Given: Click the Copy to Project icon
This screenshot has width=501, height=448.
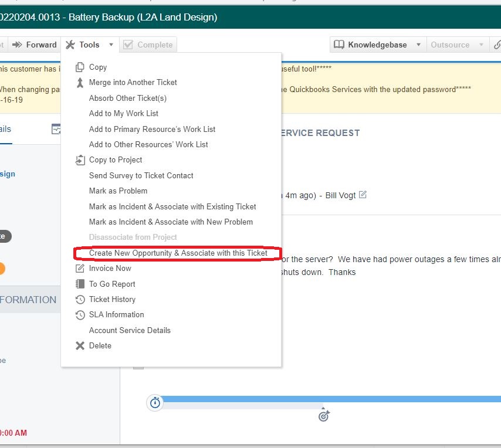Looking at the screenshot, I should (80, 160).
